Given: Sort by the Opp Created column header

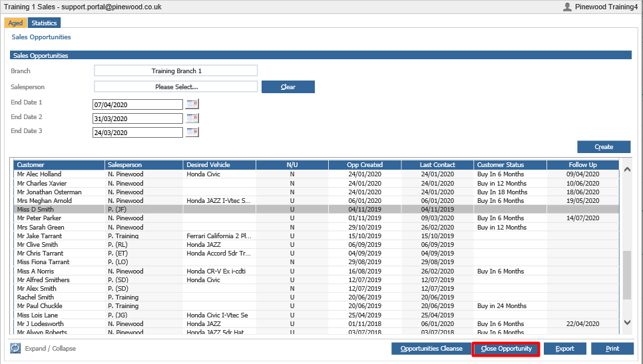Looking at the screenshot, I should (365, 165).
